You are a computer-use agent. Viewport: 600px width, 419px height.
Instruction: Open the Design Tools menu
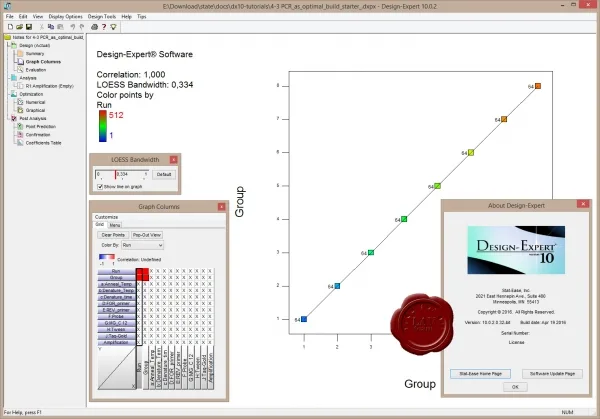click(x=102, y=16)
